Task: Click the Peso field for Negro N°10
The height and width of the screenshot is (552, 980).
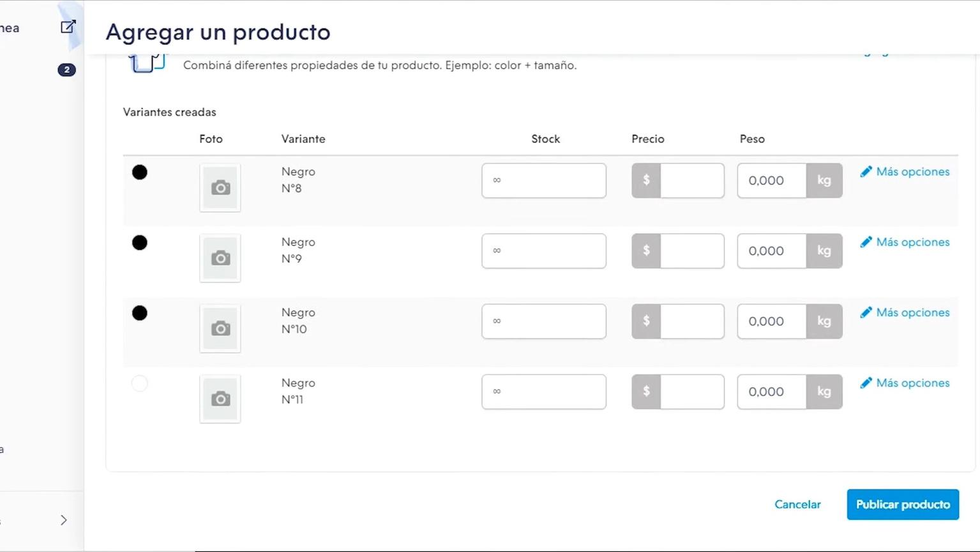Action: 771,321
